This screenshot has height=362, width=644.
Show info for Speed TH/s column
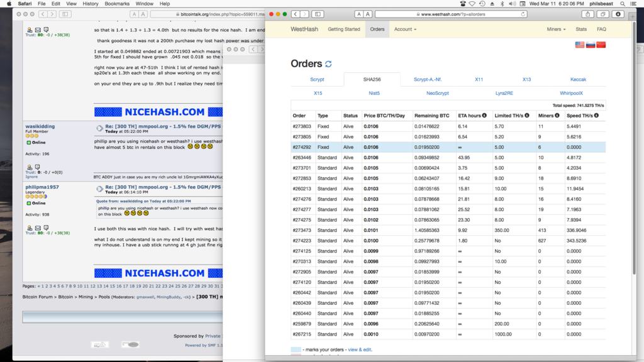click(x=596, y=116)
